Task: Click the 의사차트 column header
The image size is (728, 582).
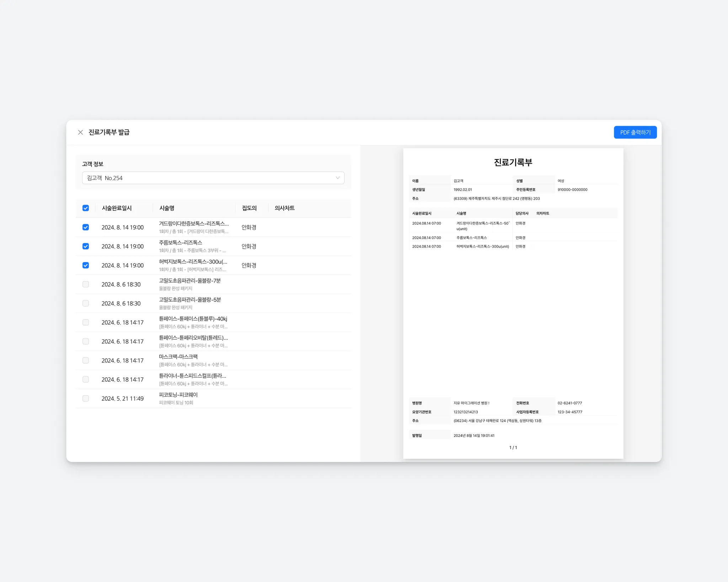Action: point(284,208)
